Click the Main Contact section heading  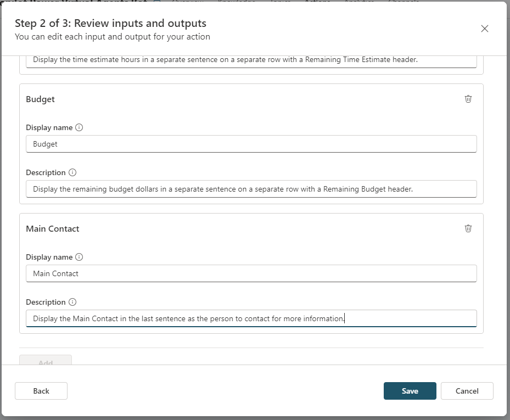(53, 229)
